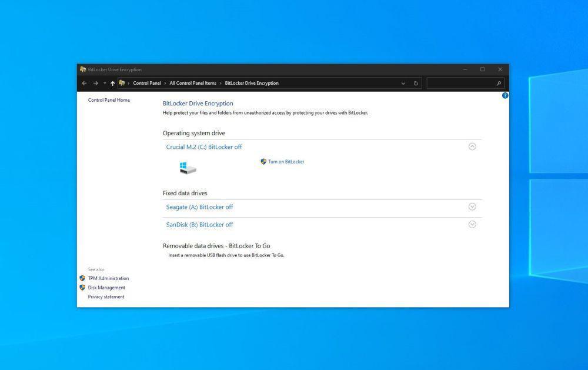Screen dimensions: 588x370
Task: Click 'Removable data drives - BitLocker To Go' heading
Action: [x=216, y=246]
